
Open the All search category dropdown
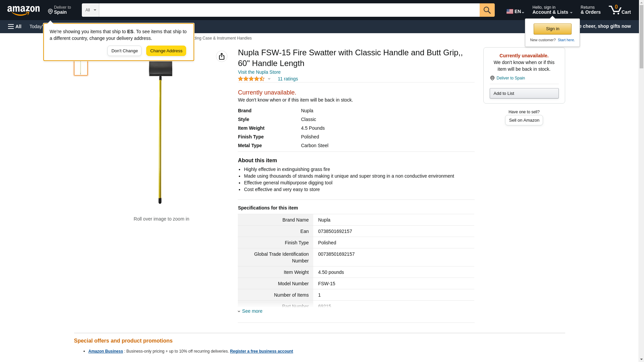(90, 10)
